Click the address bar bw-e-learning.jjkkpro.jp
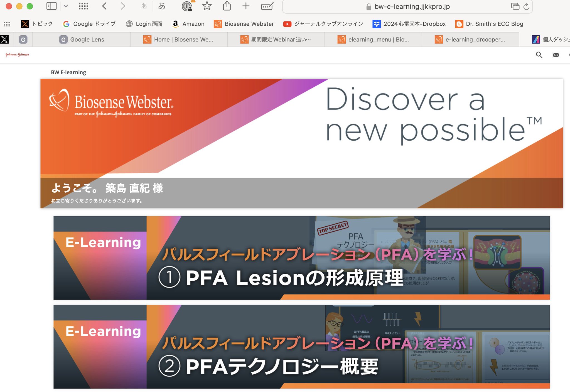The height and width of the screenshot is (392, 570). click(x=407, y=7)
